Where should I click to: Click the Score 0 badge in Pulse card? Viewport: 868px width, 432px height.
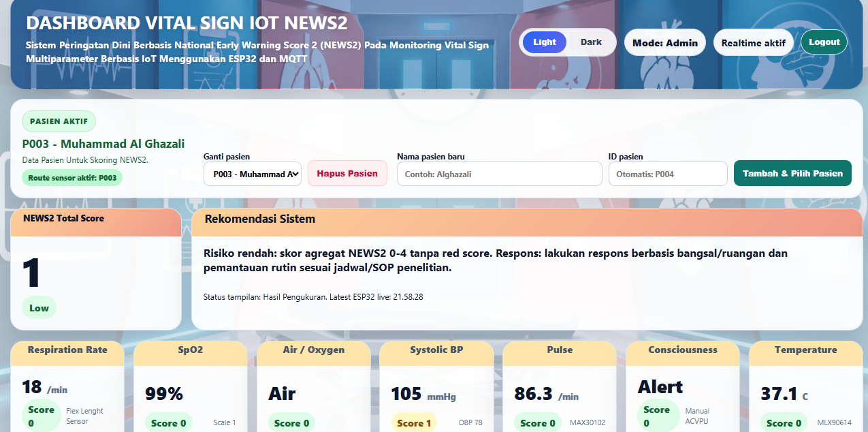tap(537, 423)
